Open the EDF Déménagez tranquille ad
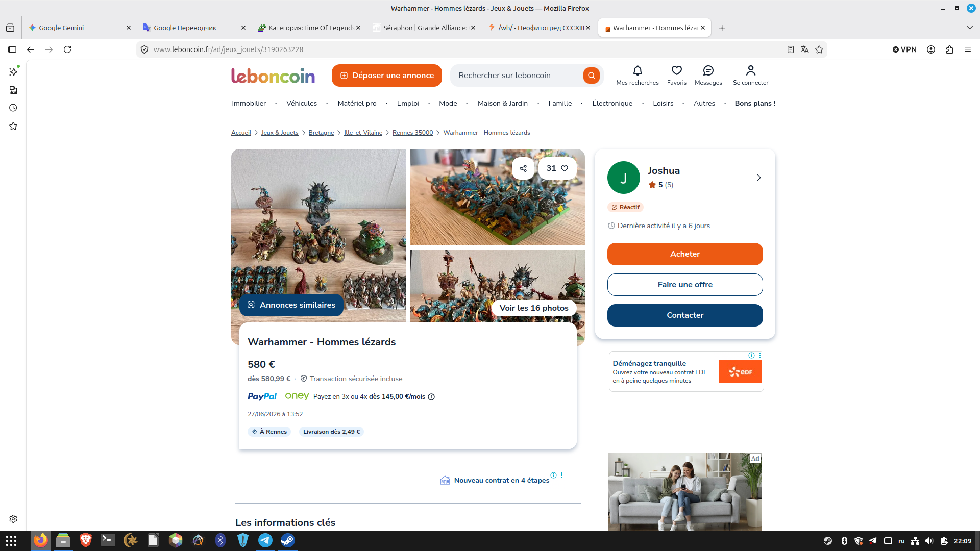The width and height of the screenshot is (980, 551). point(686,371)
